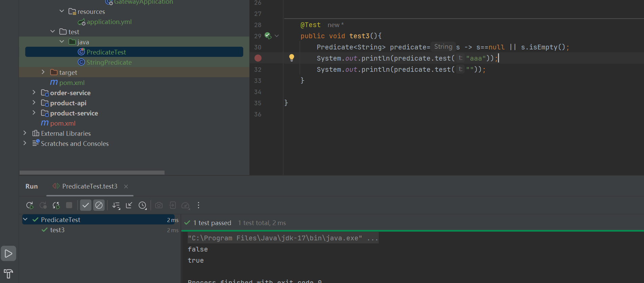644x283 pixels.
Task: Click line number 30 in gutter
Action: tap(258, 47)
